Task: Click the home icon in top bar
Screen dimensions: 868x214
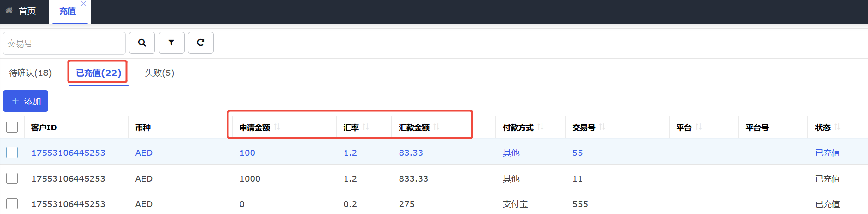Action: (x=9, y=11)
